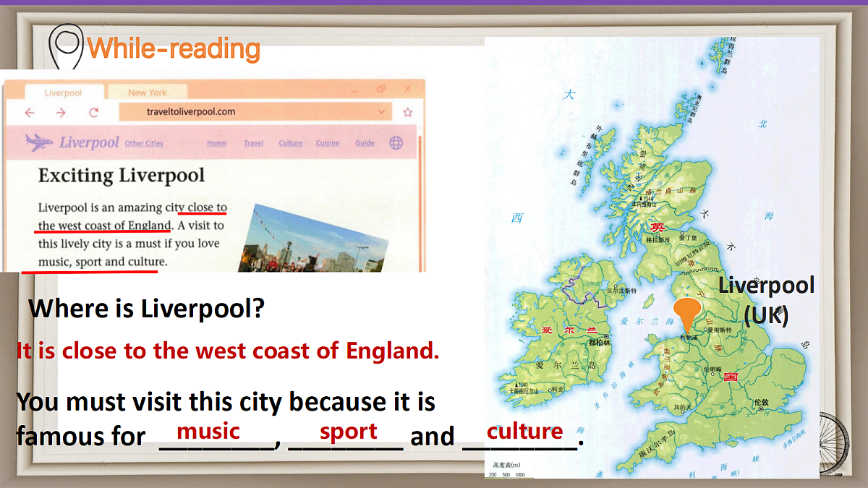Switch to the New York tab
The height and width of the screenshot is (488, 868).
[147, 93]
